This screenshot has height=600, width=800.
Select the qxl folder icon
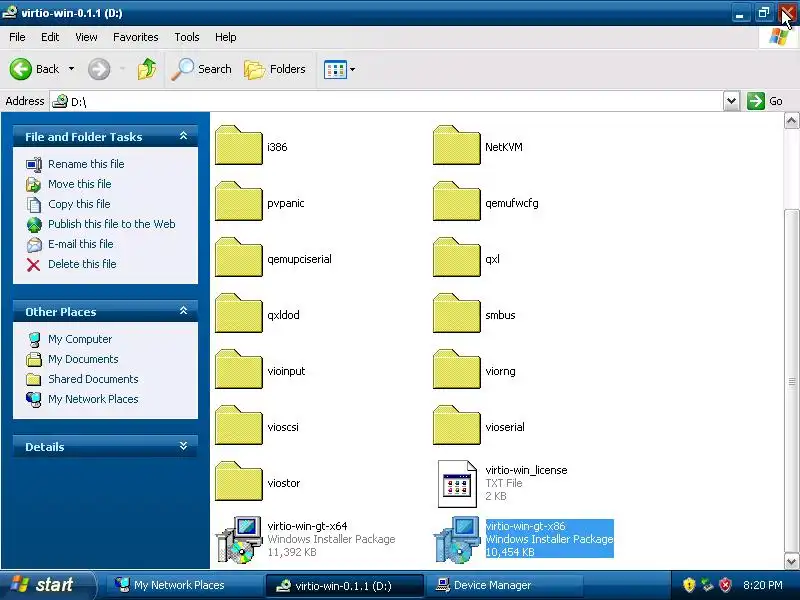point(457,258)
